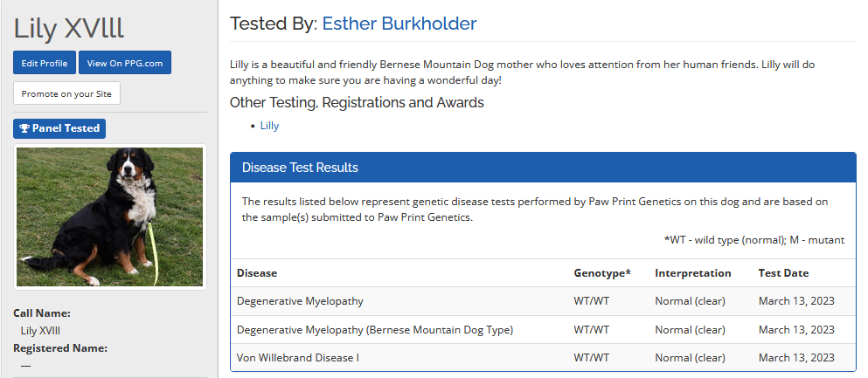The width and height of the screenshot is (868, 378).
Task: Select the Genotype* column header
Action: (601, 273)
